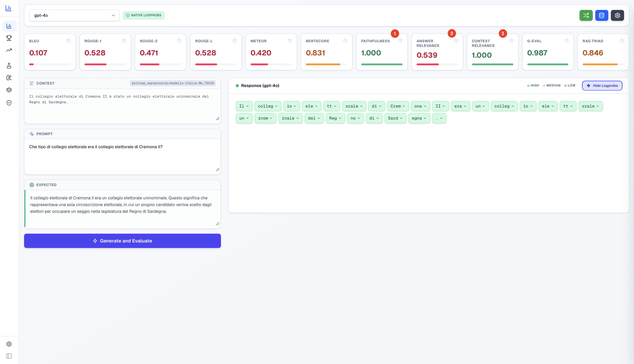This screenshot has width=634, height=364.
Task: Open the gpt-4o model dropdown
Action: (x=74, y=15)
